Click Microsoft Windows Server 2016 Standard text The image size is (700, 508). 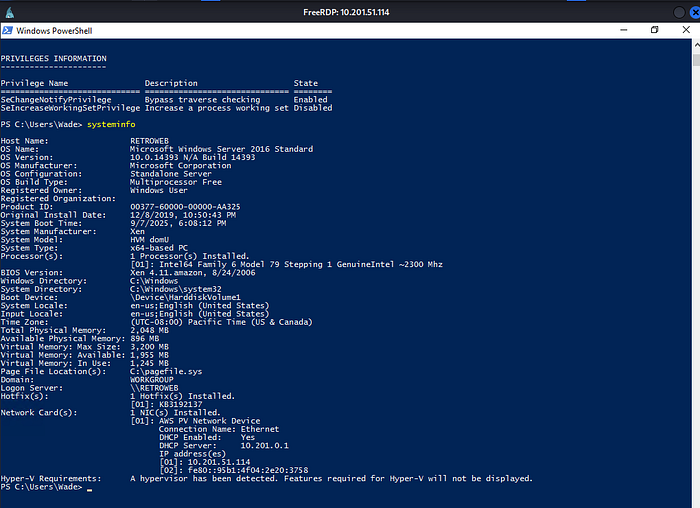pos(221,149)
